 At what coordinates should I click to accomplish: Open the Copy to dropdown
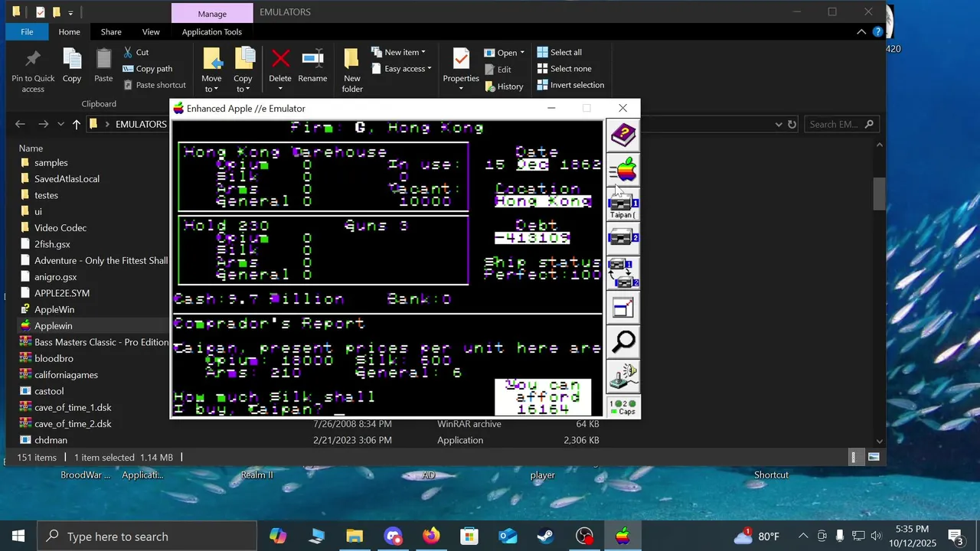point(243,70)
